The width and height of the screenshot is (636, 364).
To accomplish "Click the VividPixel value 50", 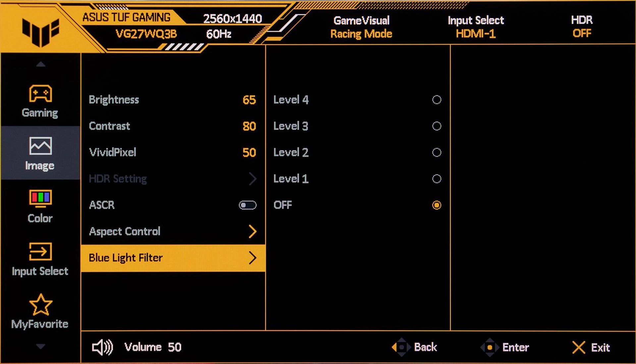I will 249,153.
